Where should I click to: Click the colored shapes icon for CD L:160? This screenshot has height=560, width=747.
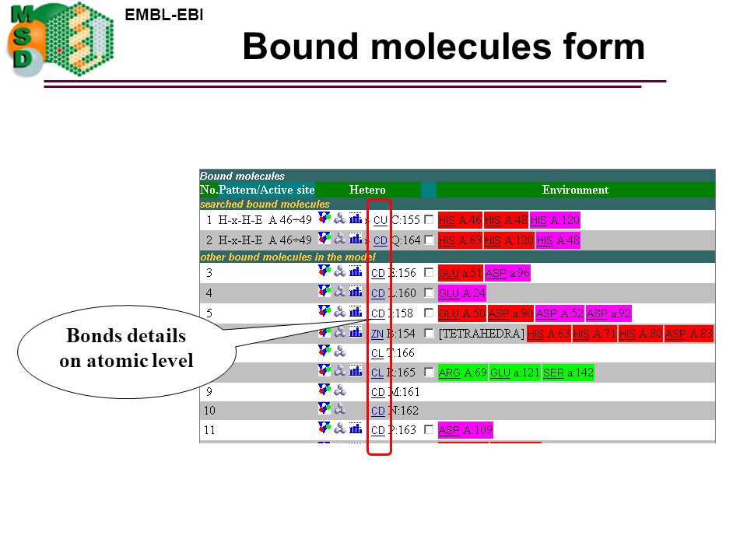click(x=324, y=290)
